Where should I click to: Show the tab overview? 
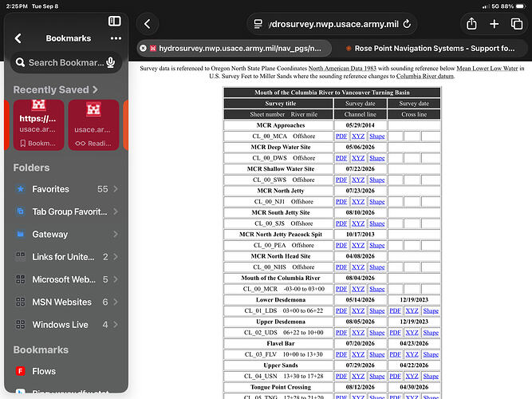(516, 24)
